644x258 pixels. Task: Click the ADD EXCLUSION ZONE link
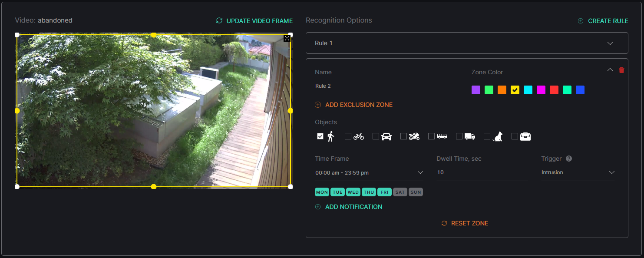[x=354, y=105]
